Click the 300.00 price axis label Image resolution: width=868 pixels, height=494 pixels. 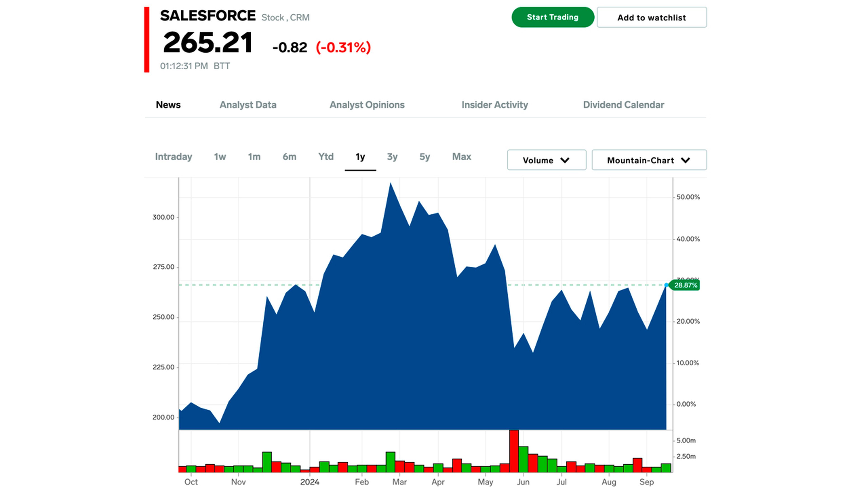163,217
